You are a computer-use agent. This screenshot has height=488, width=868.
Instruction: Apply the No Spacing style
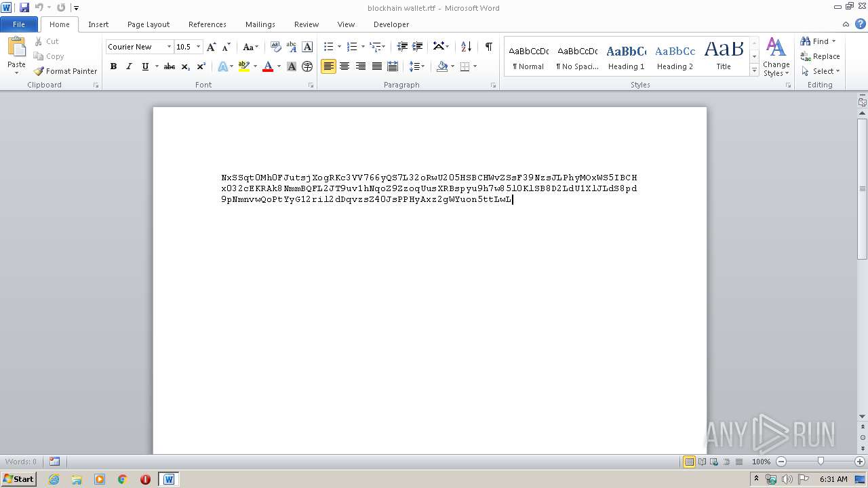click(577, 57)
